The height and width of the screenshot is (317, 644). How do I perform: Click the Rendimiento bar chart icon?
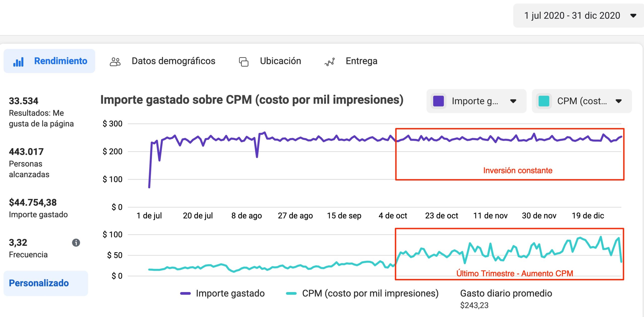pyautogui.click(x=18, y=61)
